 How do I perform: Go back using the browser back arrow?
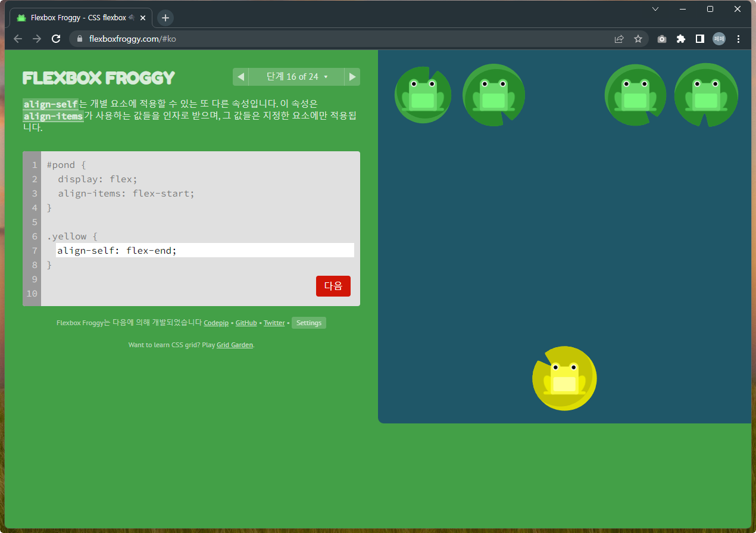point(18,39)
